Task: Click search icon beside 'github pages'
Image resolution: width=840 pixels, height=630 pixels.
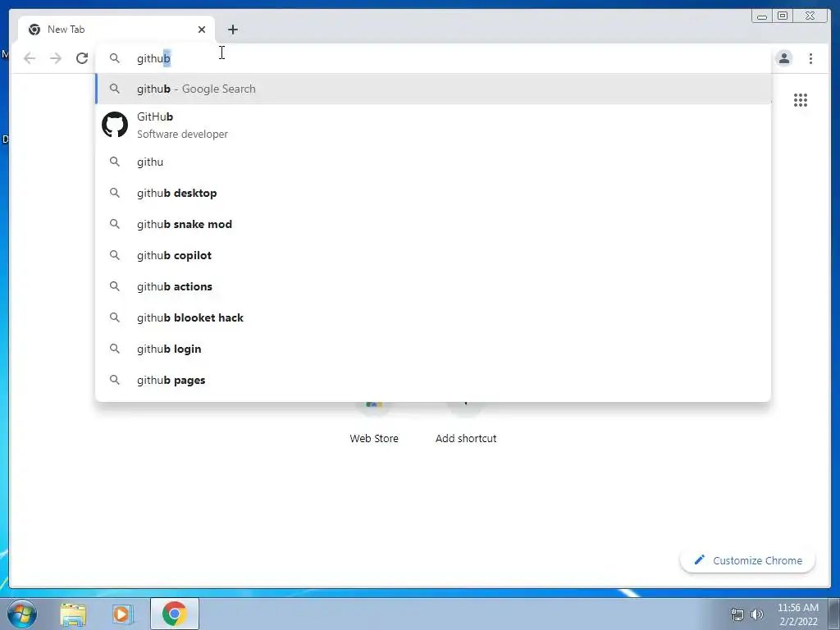Action: coord(115,380)
